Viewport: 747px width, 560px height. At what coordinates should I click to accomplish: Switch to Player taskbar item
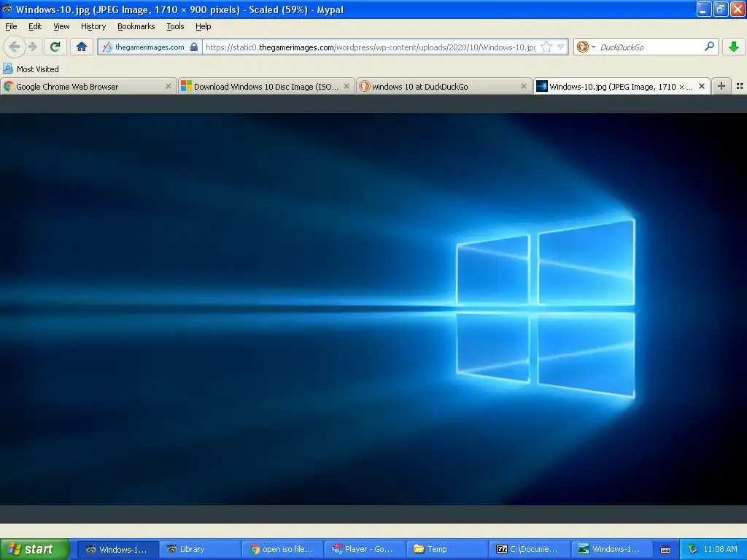[x=365, y=549]
